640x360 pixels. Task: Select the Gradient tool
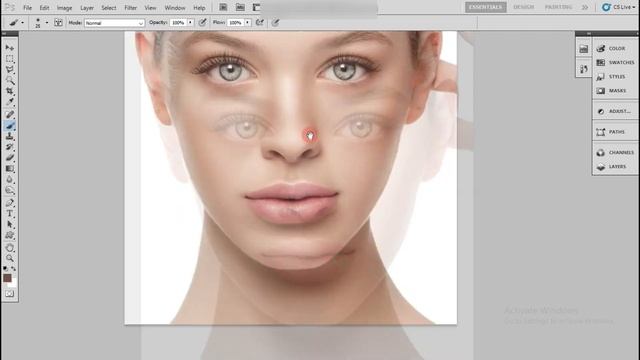[10, 169]
